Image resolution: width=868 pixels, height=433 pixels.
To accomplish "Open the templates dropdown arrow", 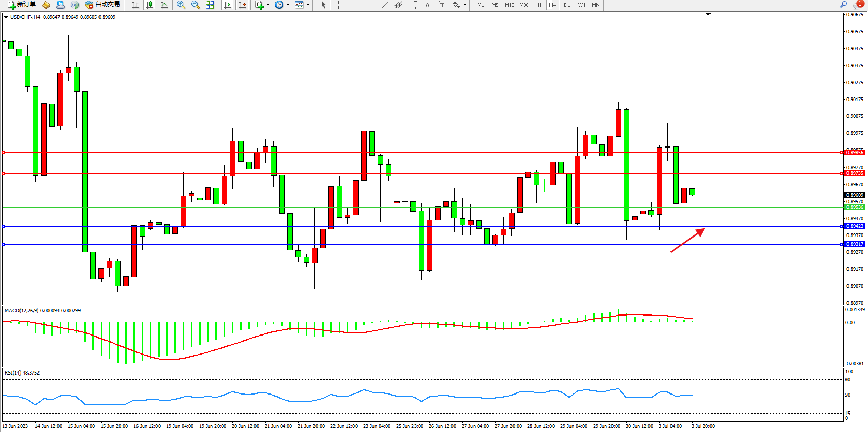I will 308,5.
